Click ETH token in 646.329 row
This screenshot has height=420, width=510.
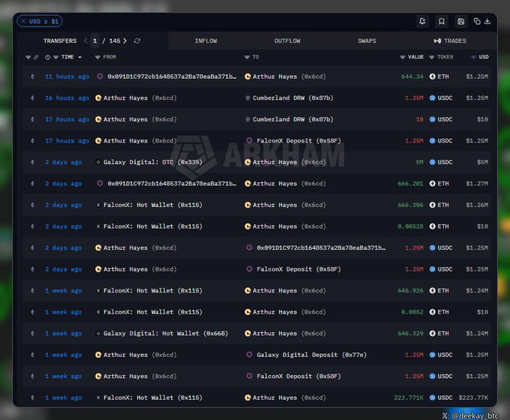(x=439, y=334)
